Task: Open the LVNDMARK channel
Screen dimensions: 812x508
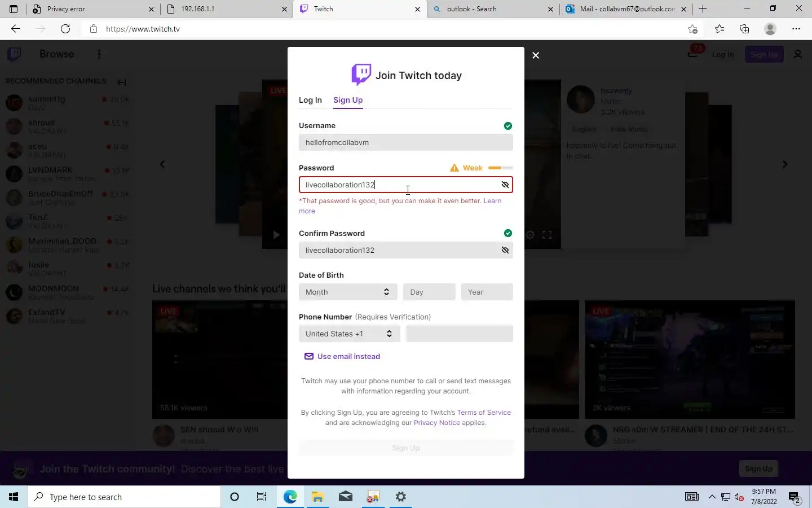Action: pyautogui.click(x=68, y=174)
